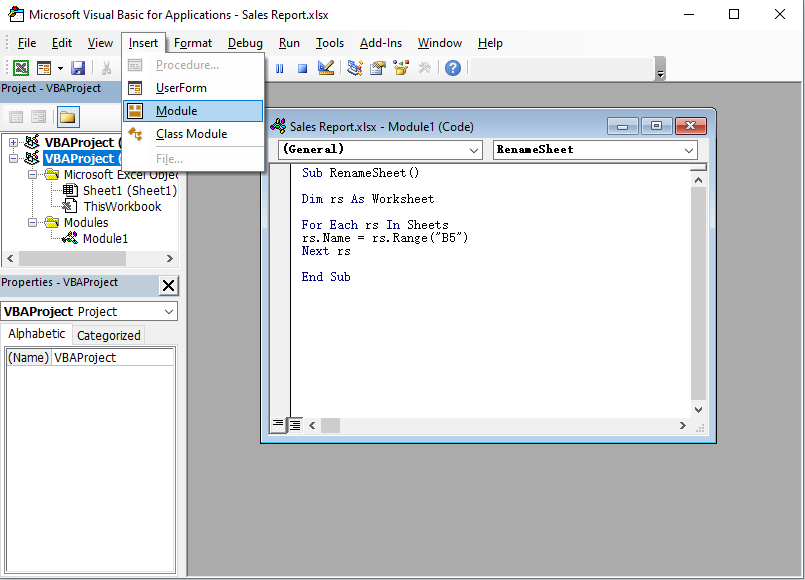Choose Class Module from the Insert menu
The height and width of the screenshot is (580, 805).
193,134
